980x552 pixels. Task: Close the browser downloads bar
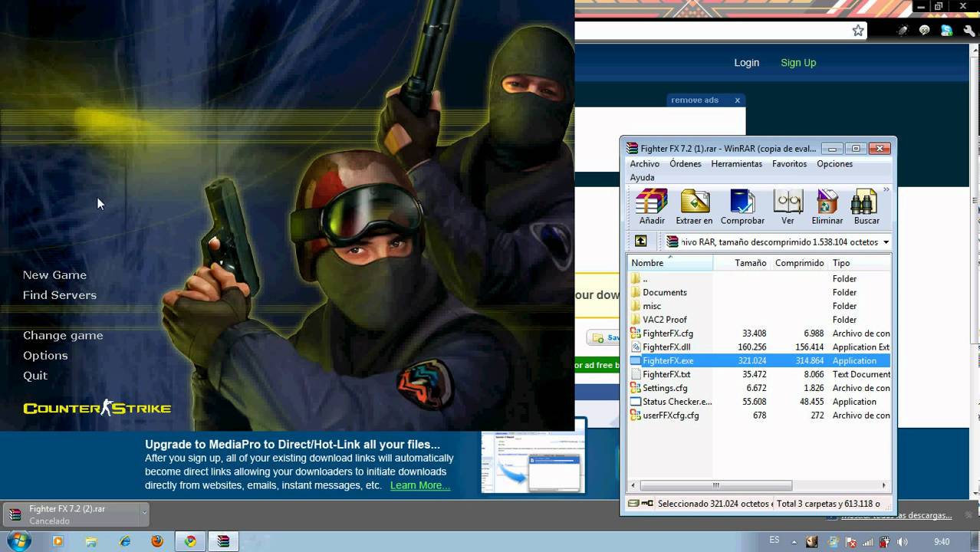(x=968, y=514)
